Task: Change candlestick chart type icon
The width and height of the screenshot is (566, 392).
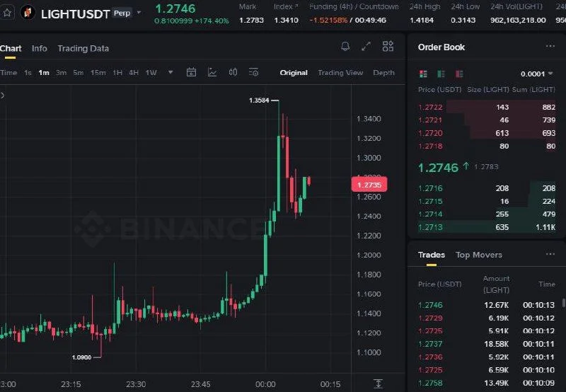Action: (233, 73)
